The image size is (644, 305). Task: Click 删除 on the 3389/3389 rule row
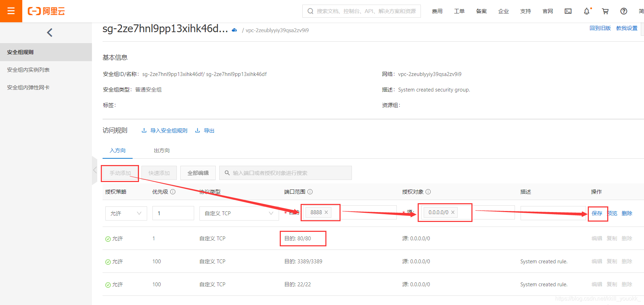(x=627, y=261)
